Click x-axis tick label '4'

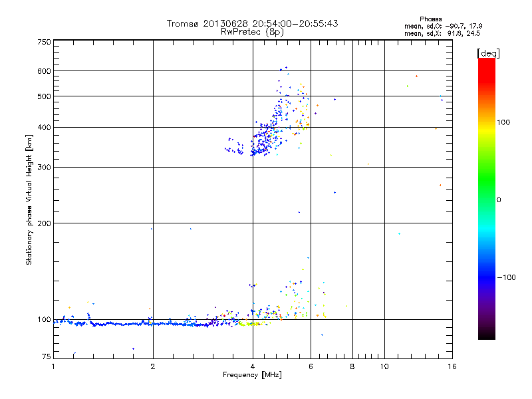click(253, 366)
